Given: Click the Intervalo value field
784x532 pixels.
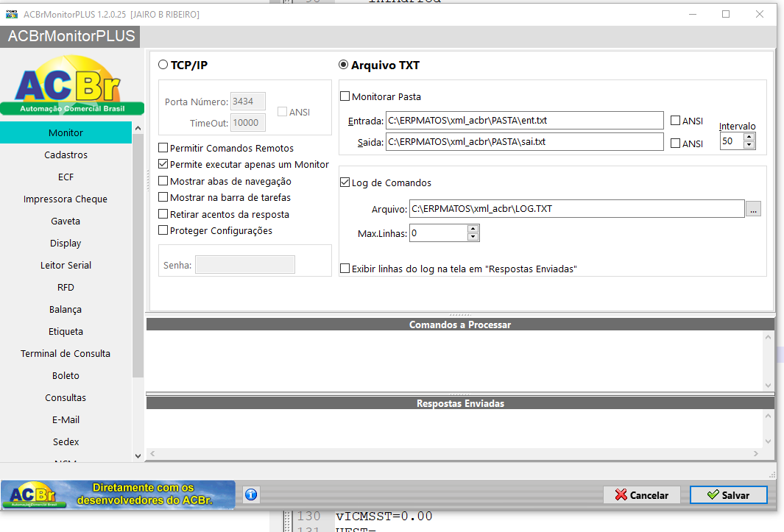Looking at the screenshot, I should 732,141.
